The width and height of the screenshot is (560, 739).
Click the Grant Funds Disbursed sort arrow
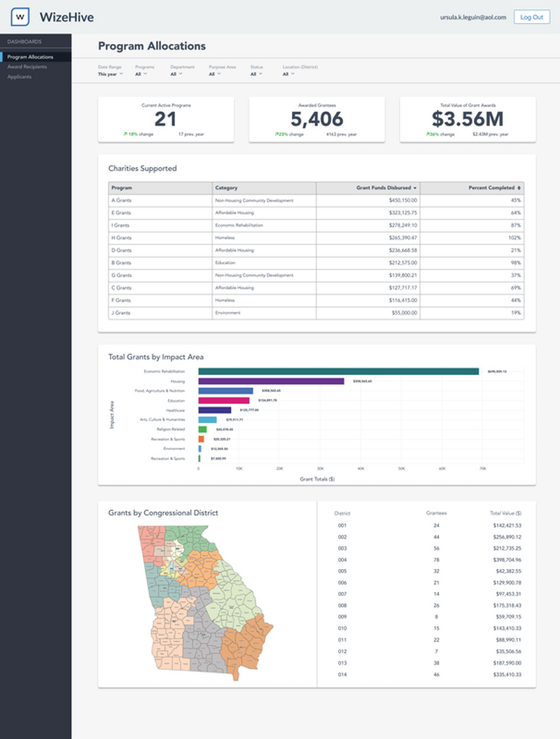click(x=415, y=188)
